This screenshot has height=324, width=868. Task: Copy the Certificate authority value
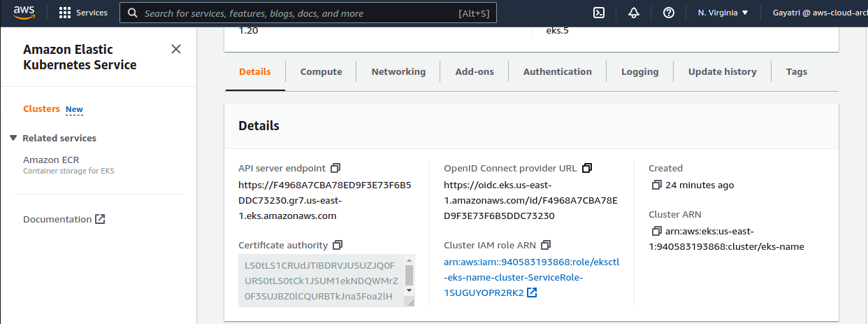point(338,245)
